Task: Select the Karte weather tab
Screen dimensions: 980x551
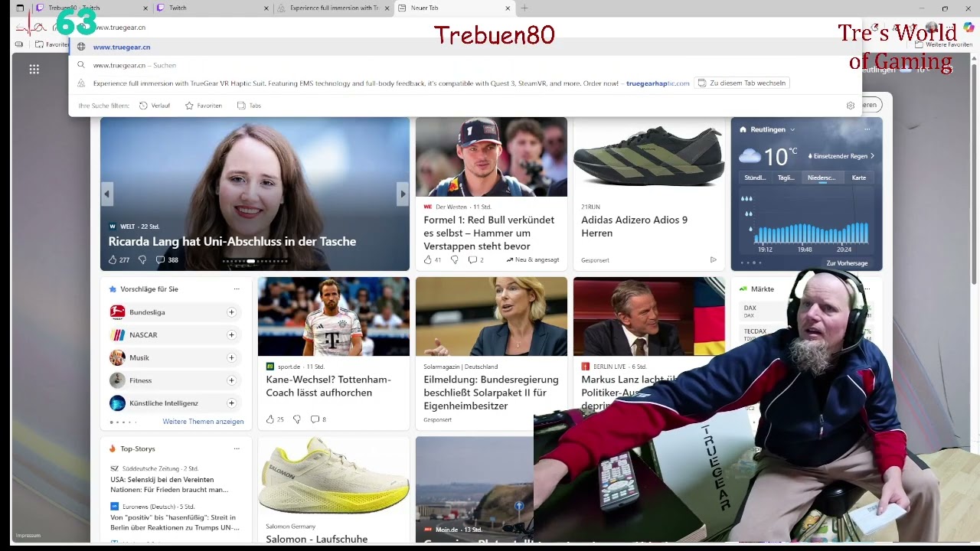Action: tap(859, 178)
